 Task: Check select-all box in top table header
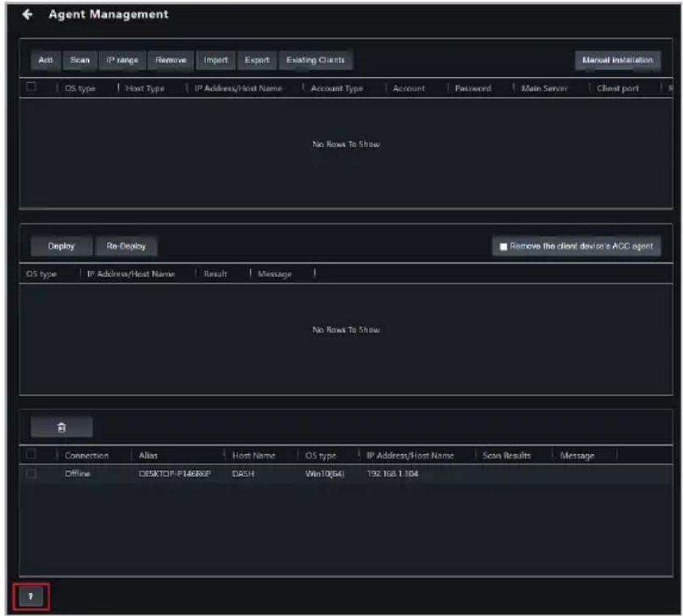tap(31, 87)
